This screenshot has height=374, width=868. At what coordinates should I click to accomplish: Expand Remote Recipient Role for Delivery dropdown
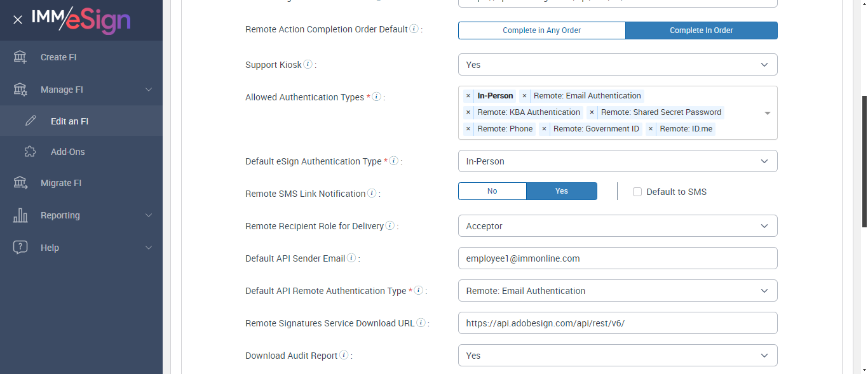(x=617, y=226)
